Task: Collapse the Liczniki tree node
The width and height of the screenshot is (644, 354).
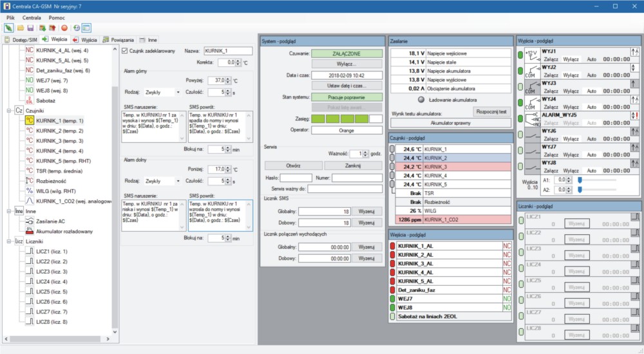Action: pos(8,241)
